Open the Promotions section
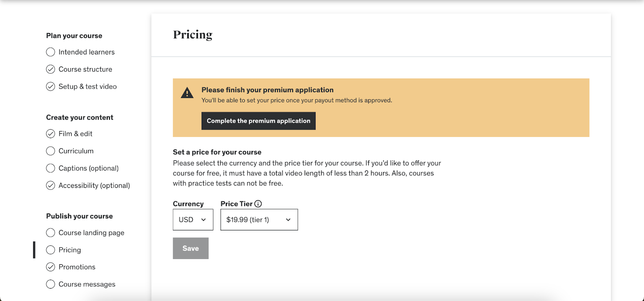The height and width of the screenshot is (301, 644). 77,267
